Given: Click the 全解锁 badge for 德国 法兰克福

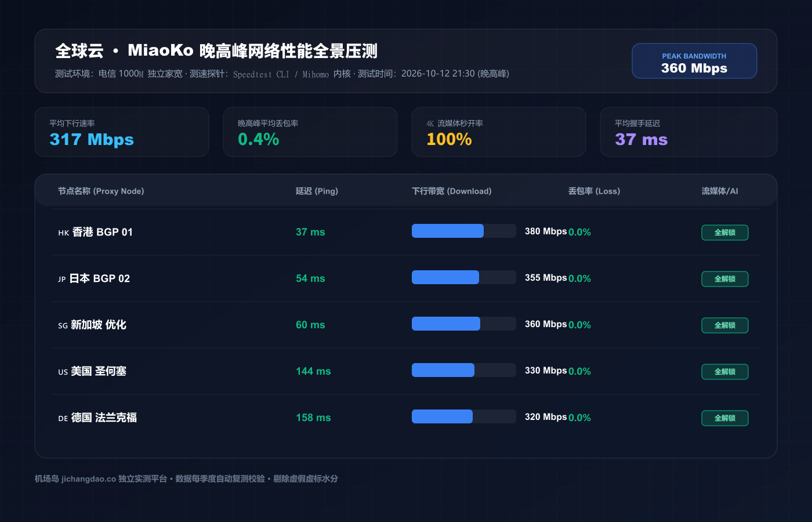Looking at the screenshot, I should click(725, 418).
